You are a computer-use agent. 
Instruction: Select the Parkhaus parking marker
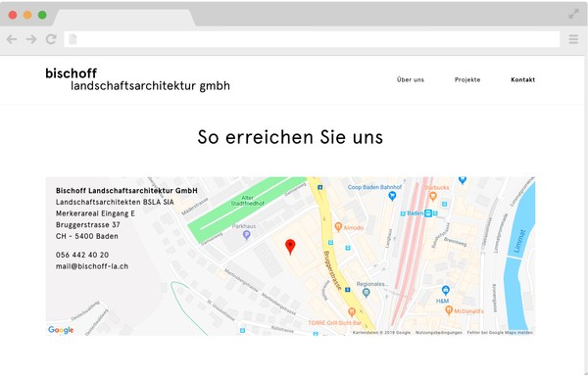click(x=246, y=235)
